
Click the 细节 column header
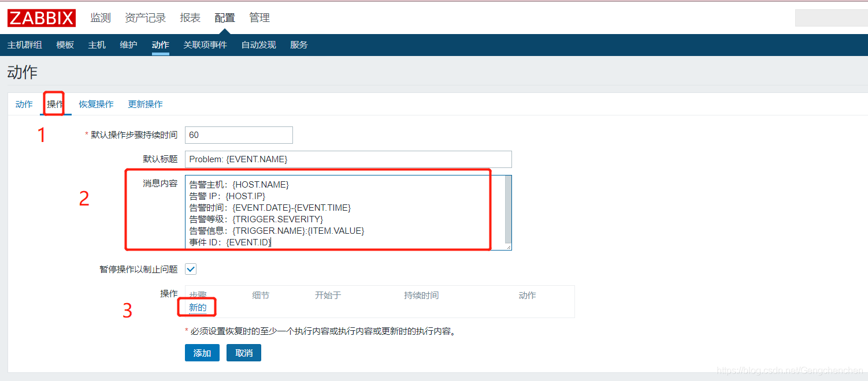click(x=261, y=295)
